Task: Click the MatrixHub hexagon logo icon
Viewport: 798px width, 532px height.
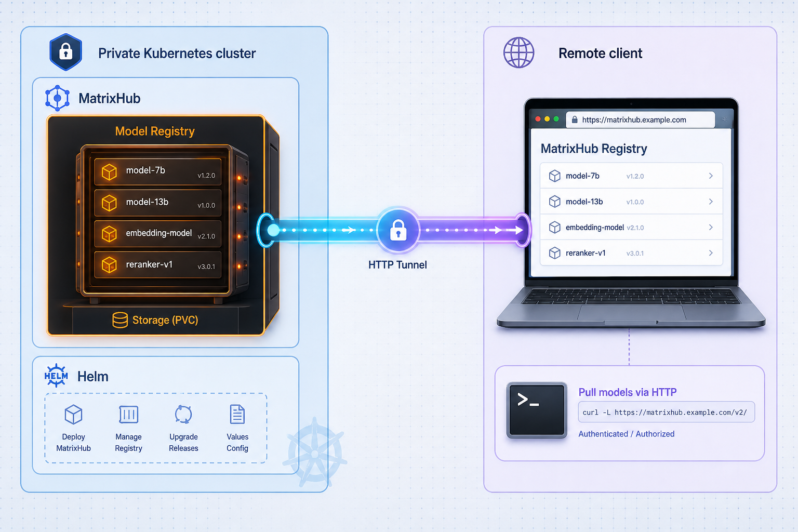Action: [x=57, y=98]
